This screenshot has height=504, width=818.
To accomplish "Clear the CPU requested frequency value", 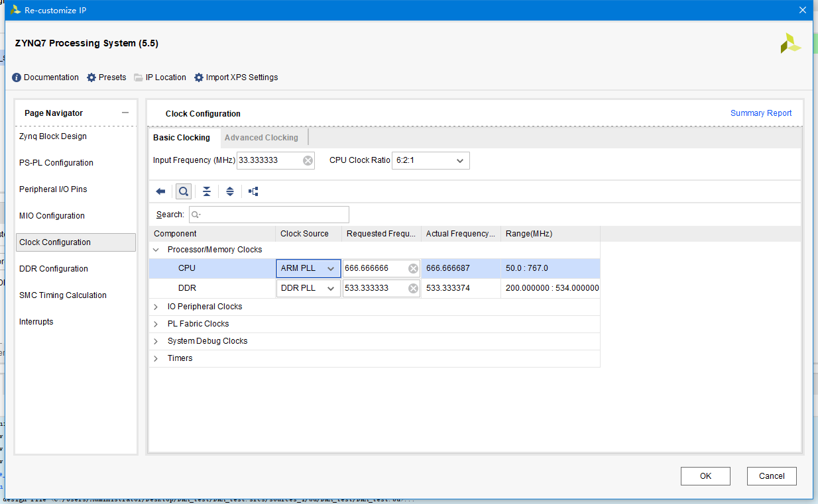I will point(413,268).
